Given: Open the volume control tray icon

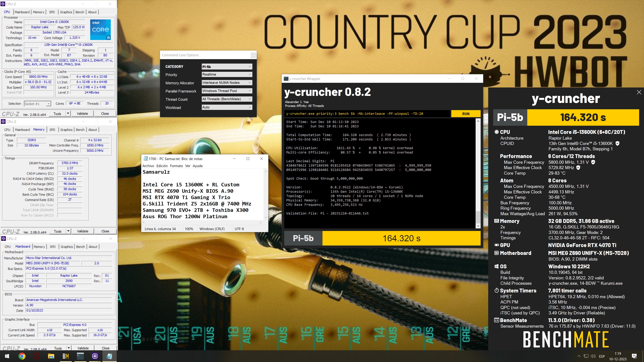Looking at the screenshot, I should (593, 356).
